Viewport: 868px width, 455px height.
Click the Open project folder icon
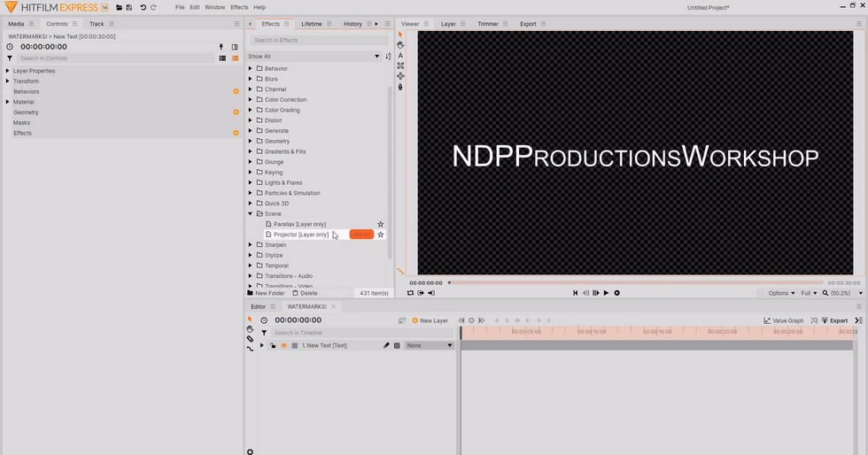pos(119,7)
